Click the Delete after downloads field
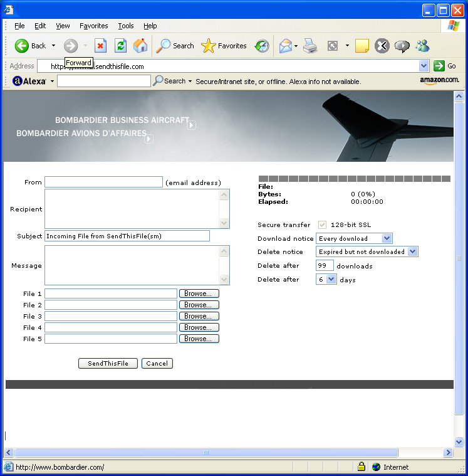The width and height of the screenshot is (468, 476). [x=325, y=265]
